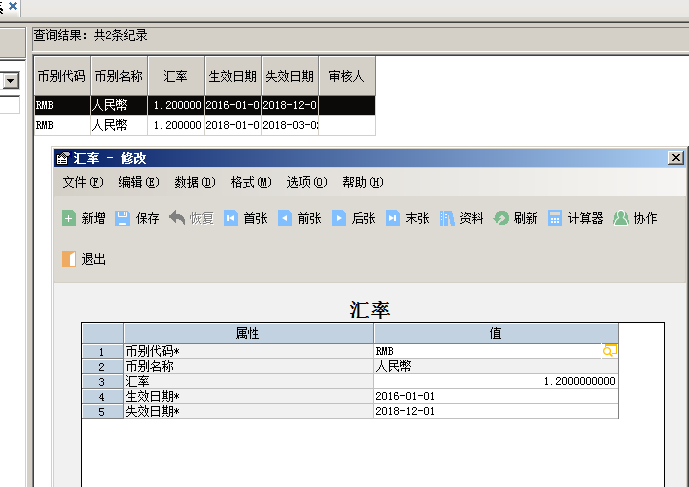Open the lookup icon in 币别代码 field
This screenshot has width=689, height=487.
[x=609, y=351]
